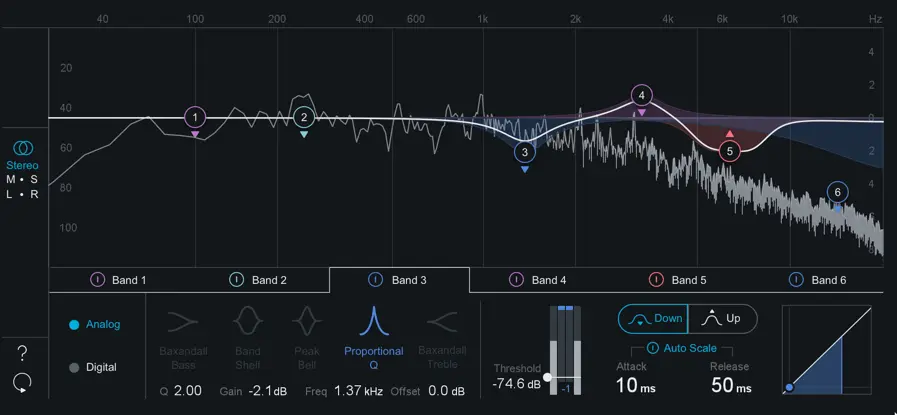Click the Freq value 1.37 kHz field
The width and height of the screenshot is (897, 415).
[x=358, y=390]
